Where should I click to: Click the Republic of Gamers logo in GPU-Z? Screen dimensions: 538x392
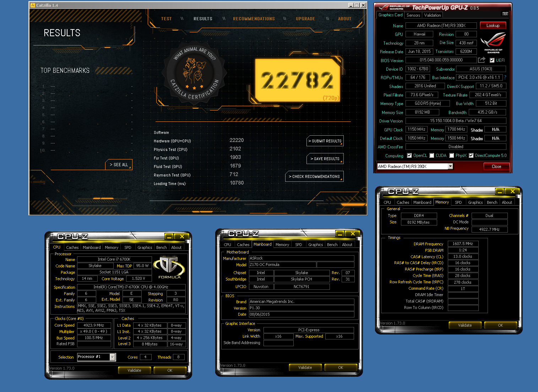[493, 43]
